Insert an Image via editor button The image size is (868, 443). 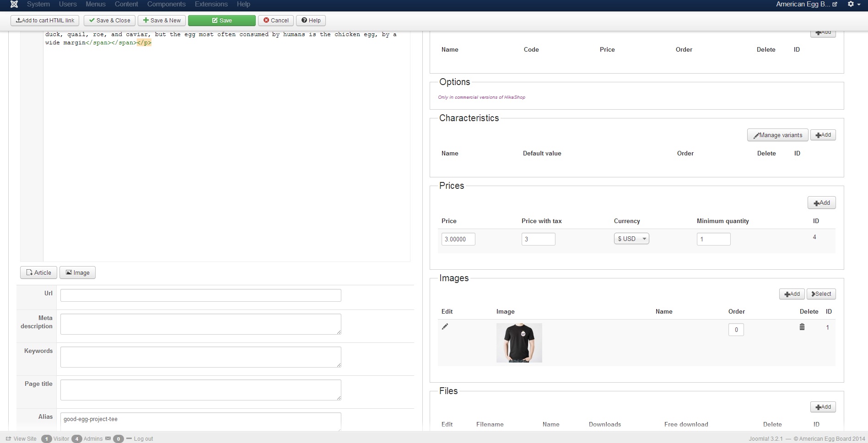click(77, 272)
